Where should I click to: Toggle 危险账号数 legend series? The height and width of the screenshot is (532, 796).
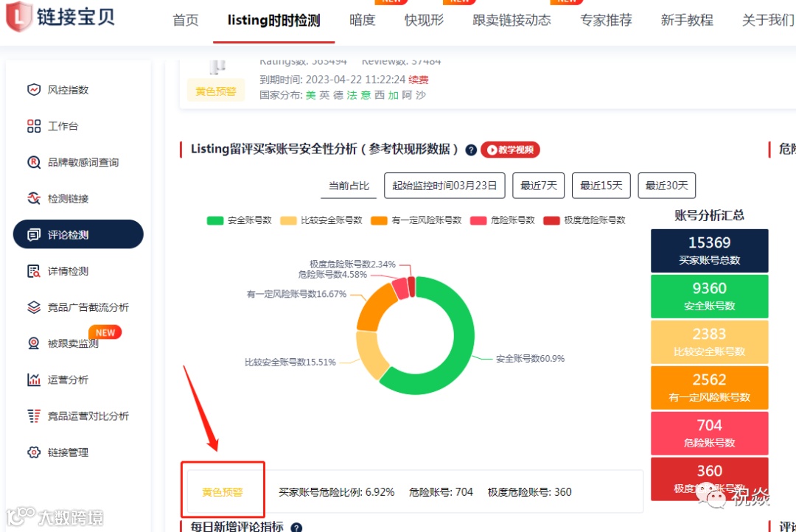tap(503, 220)
